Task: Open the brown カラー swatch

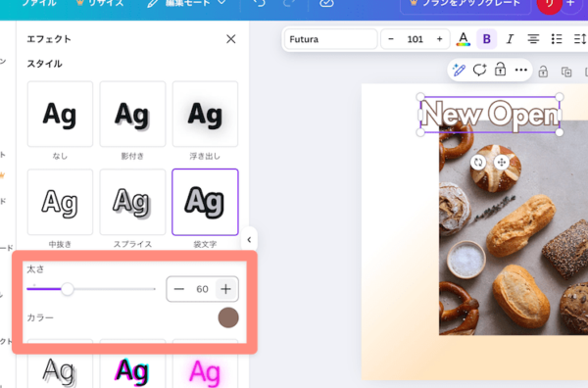Action: pyautogui.click(x=228, y=317)
